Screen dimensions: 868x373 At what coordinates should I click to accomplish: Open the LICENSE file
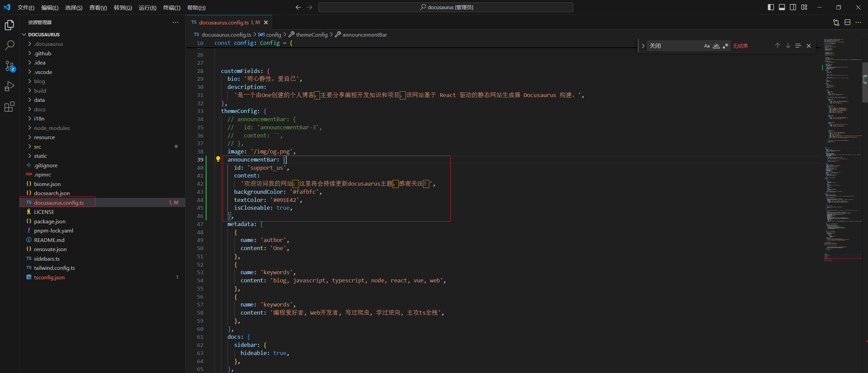pos(102,212)
